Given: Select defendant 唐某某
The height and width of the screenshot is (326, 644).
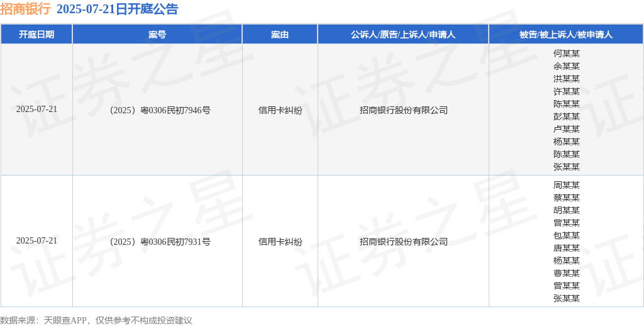Looking at the screenshot, I should [567, 248].
